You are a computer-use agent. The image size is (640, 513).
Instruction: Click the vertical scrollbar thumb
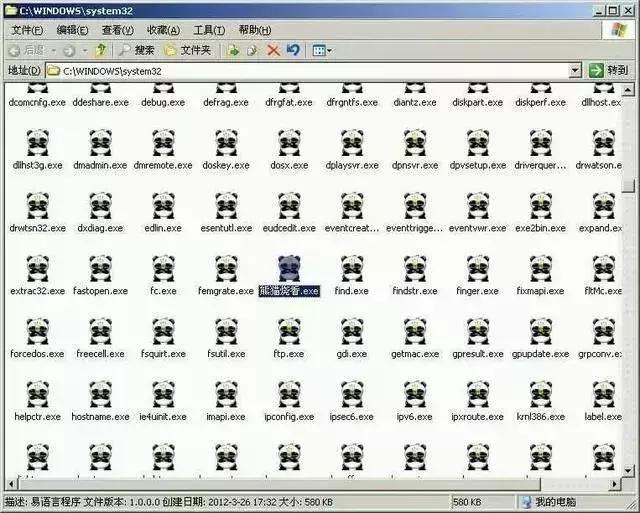click(628, 186)
